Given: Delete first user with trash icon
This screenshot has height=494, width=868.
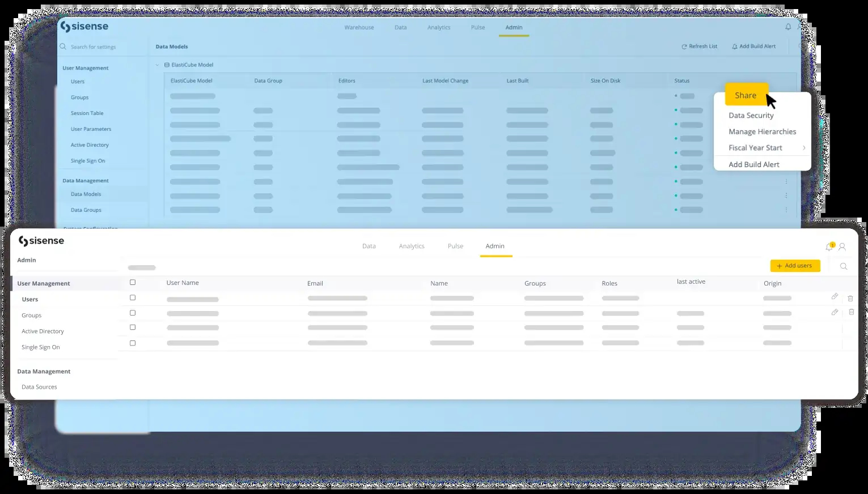Looking at the screenshot, I should (850, 298).
